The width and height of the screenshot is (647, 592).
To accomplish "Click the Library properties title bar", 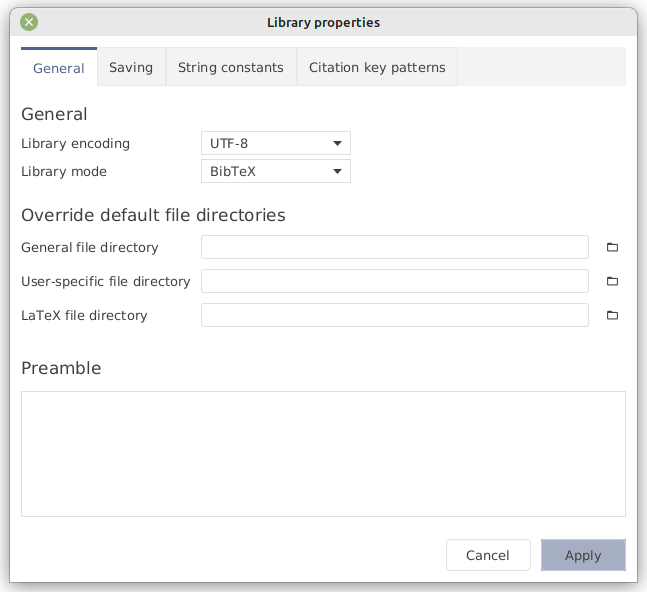I will point(323,22).
